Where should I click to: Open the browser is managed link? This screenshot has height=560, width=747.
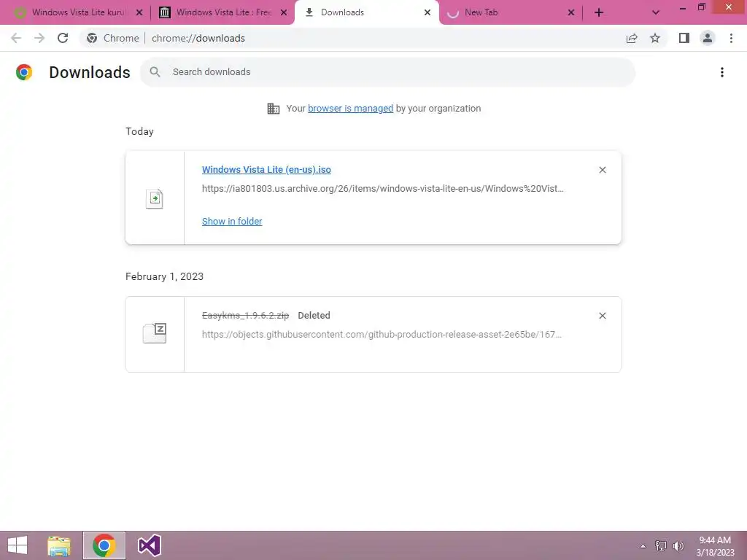pos(350,109)
